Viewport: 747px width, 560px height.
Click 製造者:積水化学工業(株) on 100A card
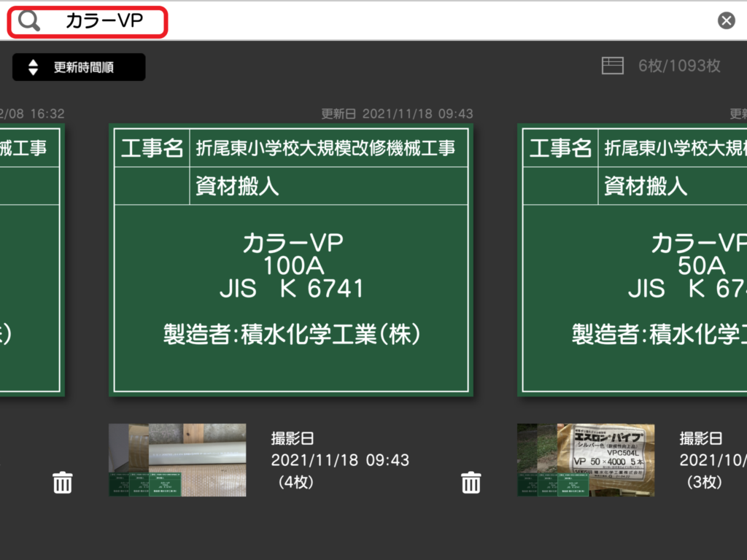pos(292,334)
